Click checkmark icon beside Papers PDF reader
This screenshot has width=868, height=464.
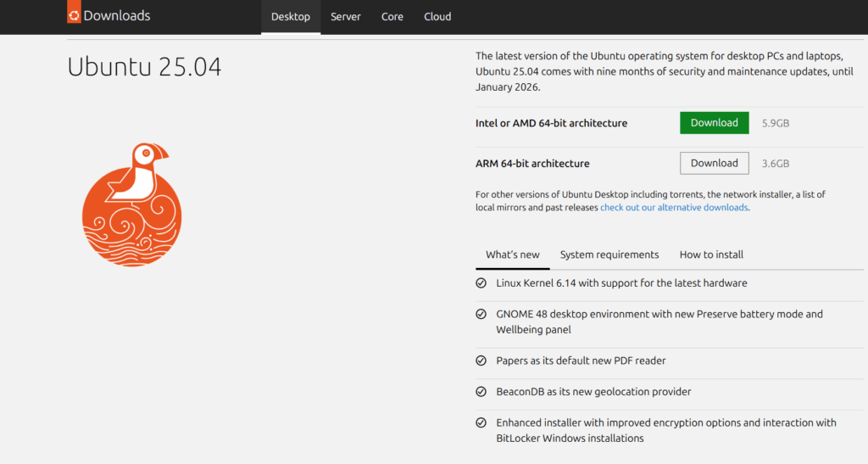(x=481, y=361)
